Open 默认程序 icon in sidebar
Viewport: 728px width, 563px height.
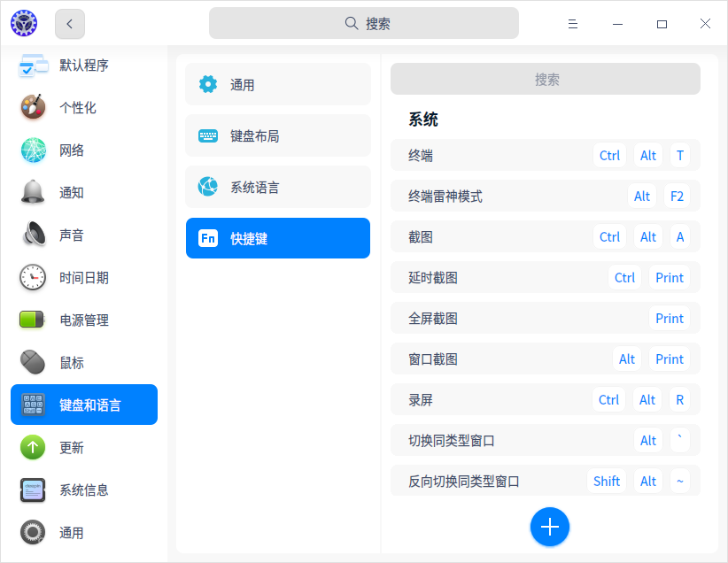tap(33, 65)
